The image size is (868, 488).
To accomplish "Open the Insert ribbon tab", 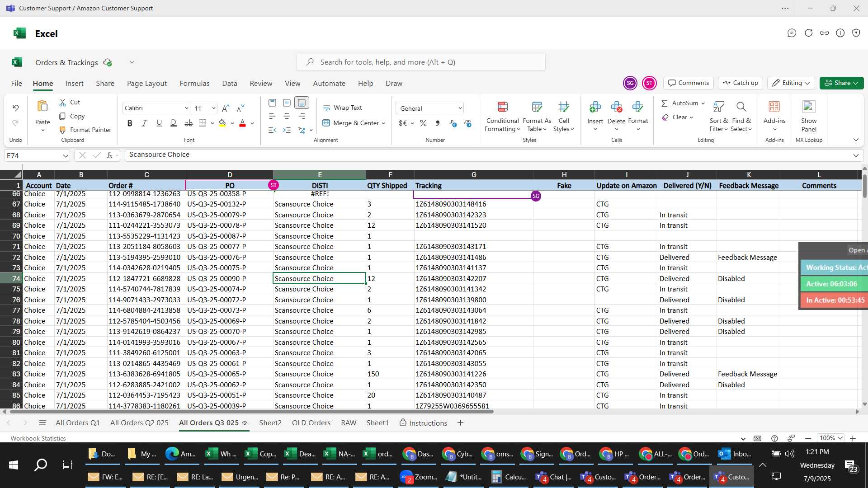I will [x=74, y=84].
